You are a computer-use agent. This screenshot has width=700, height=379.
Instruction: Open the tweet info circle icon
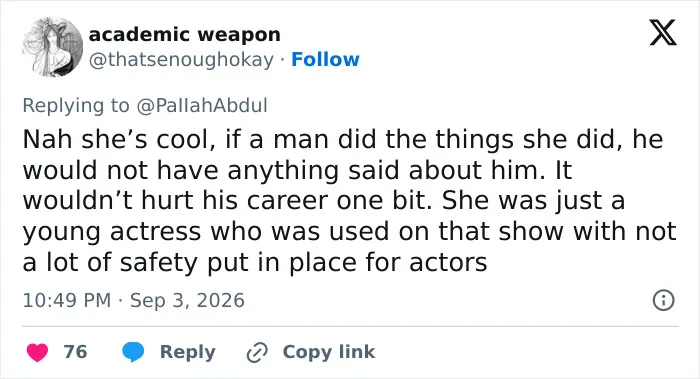tap(663, 300)
